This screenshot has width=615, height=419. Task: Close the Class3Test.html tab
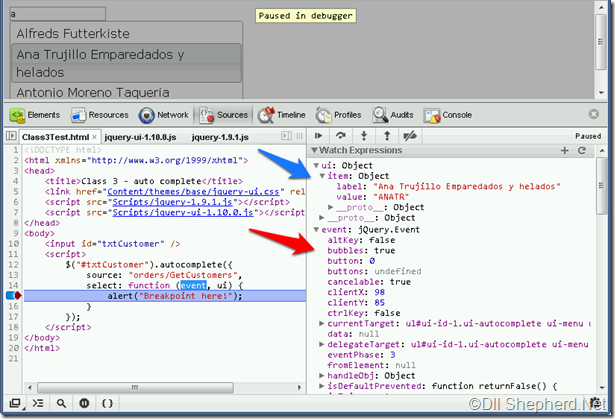point(94,137)
